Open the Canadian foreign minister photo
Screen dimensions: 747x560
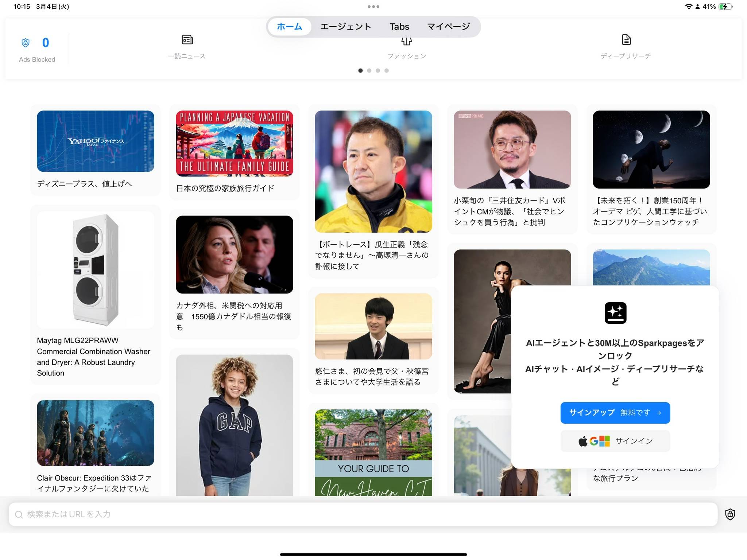pos(235,254)
